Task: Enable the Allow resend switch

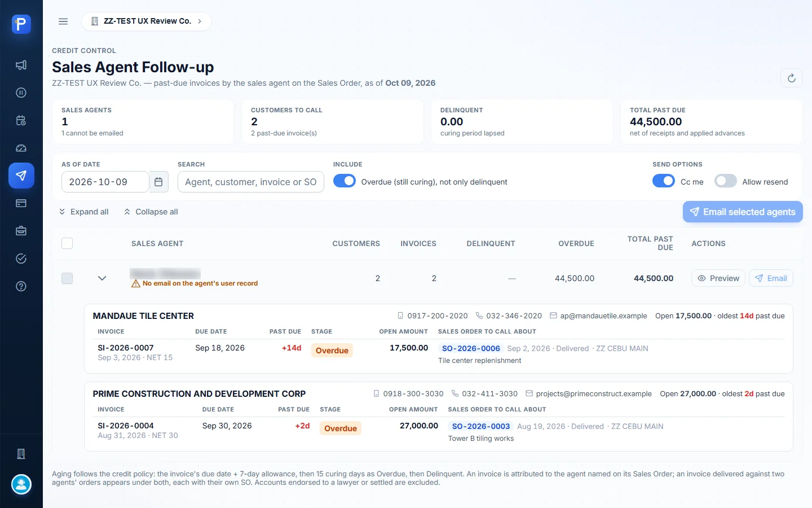Action: (726, 181)
